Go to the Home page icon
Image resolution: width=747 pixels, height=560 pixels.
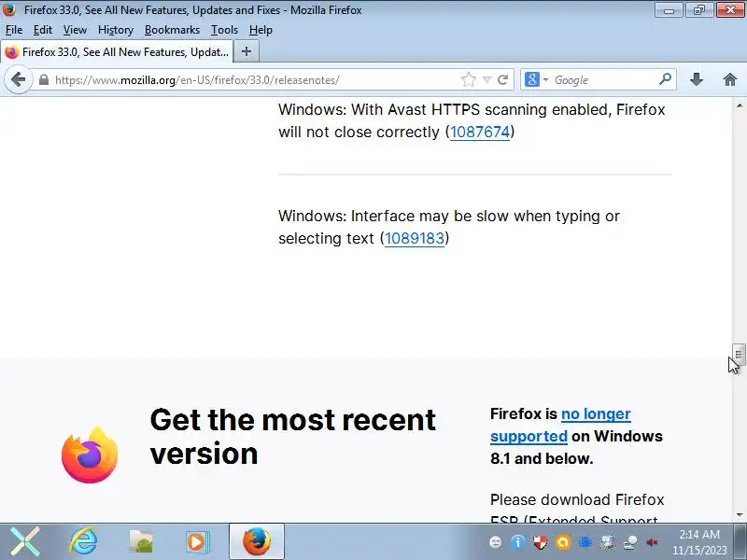(x=730, y=79)
